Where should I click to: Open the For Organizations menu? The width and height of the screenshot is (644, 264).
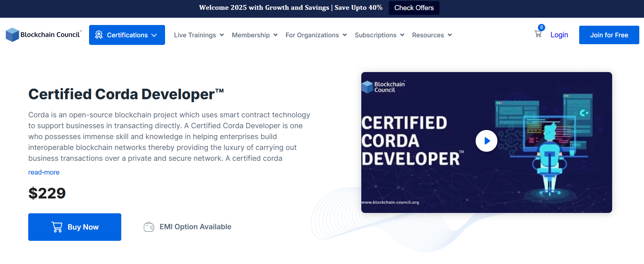click(x=316, y=35)
